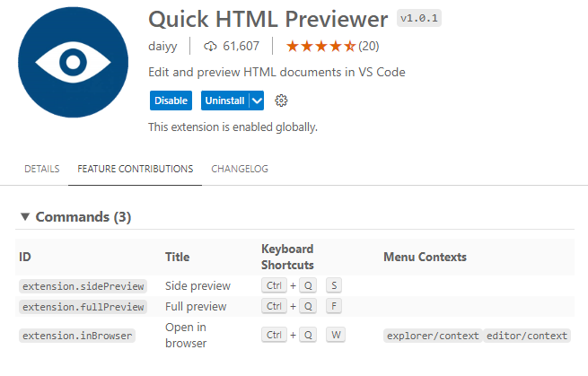Open the Uninstall dropdown arrow
Screen dimensions: 588x376
point(257,101)
